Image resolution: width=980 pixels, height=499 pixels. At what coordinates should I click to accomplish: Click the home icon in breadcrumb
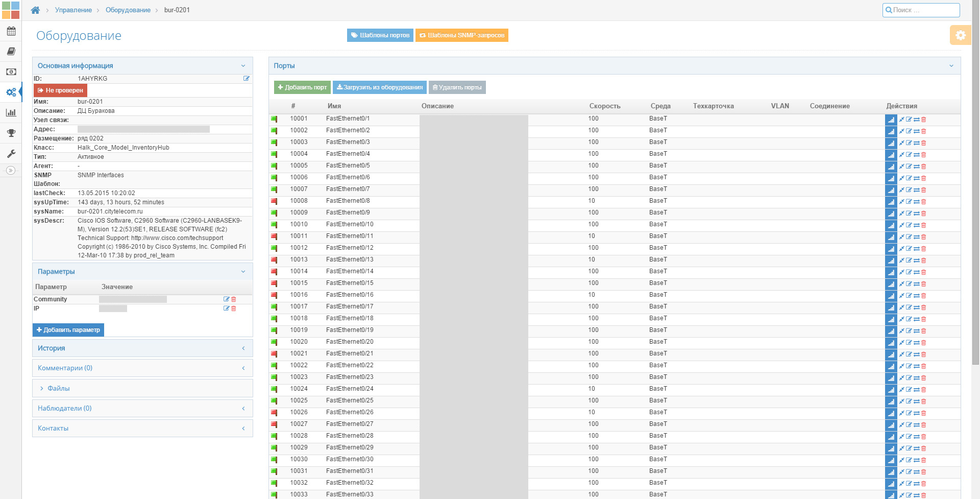tap(35, 10)
